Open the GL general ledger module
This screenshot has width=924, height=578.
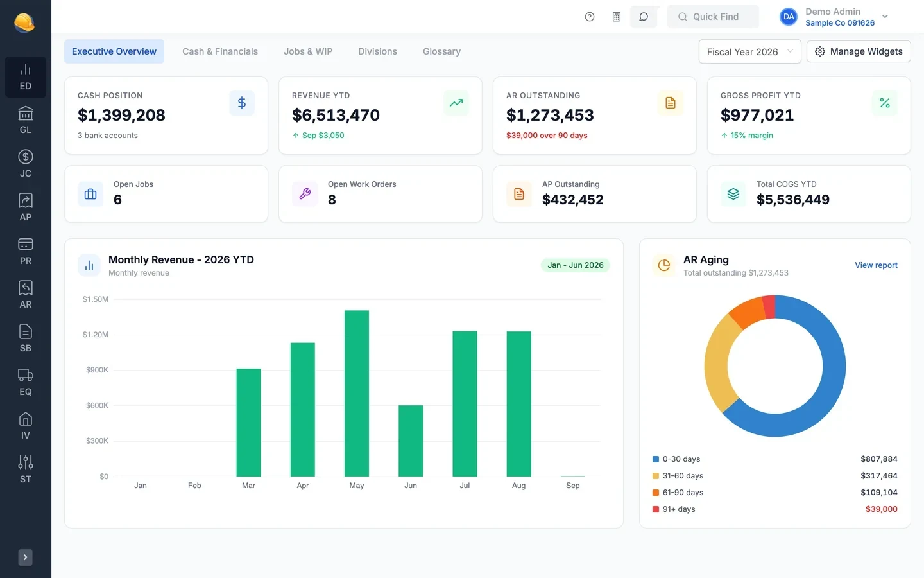point(26,121)
